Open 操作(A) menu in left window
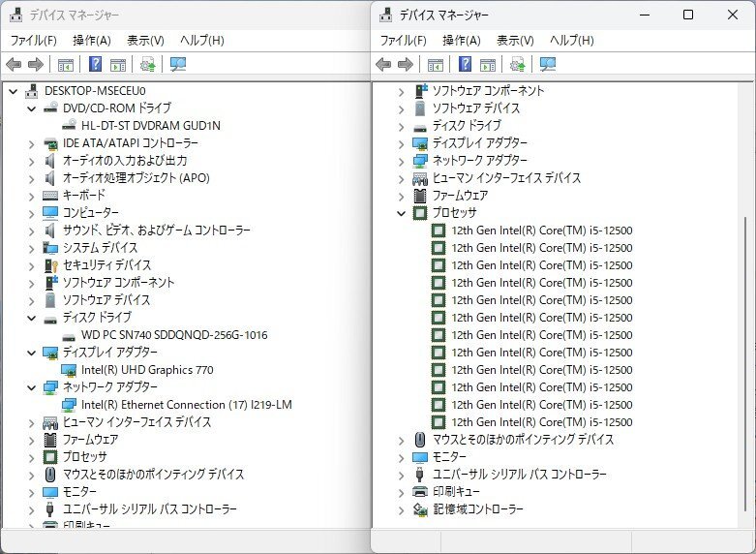 point(92,41)
